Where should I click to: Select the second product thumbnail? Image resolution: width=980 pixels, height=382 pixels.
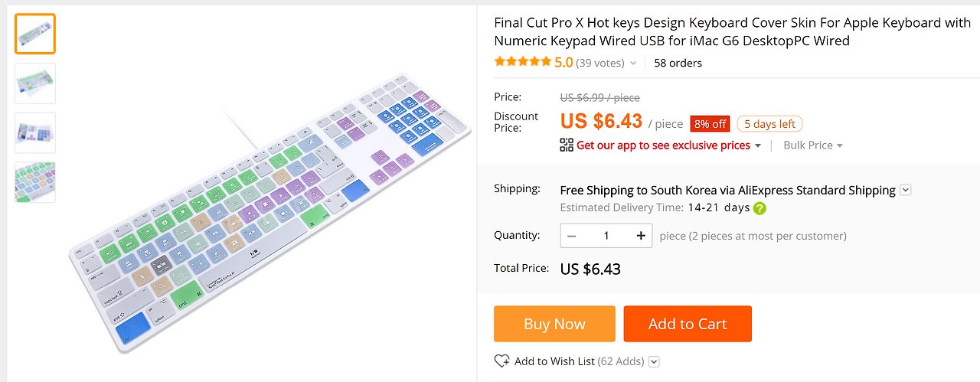[35, 83]
